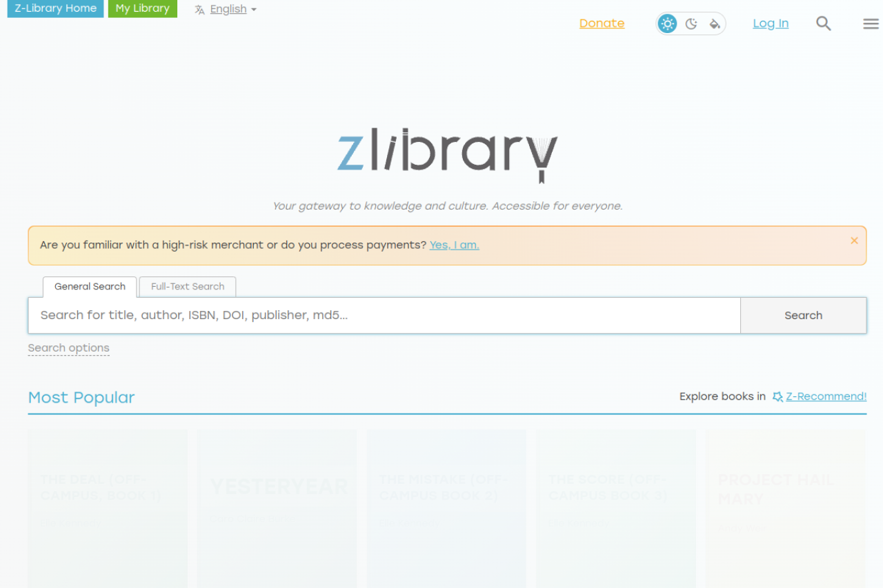Image resolution: width=883 pixels, height=588 pixels.
Task: Click the zlibrary logo
Action: tap(447, 156)
